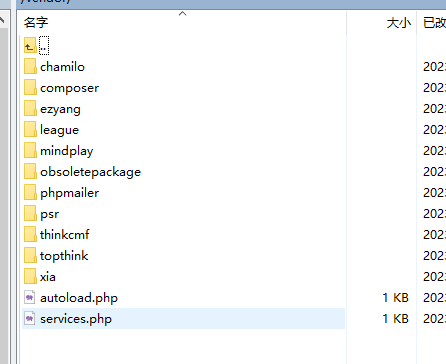
Task: Select the xia folder icon
Action: 30,276
